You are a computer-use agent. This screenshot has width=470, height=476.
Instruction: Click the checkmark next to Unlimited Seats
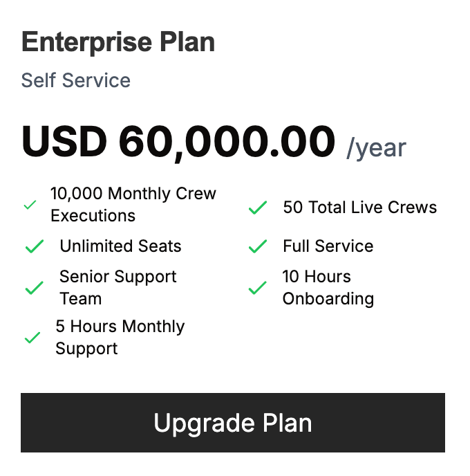[x=34, y=247]
